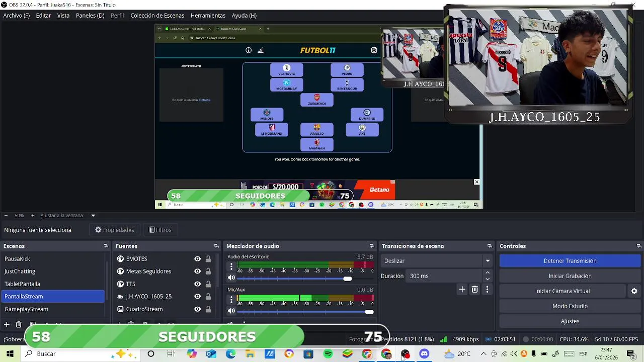This screenshot has width=644, height=362.
Task: Open transition properties three-dot menu
Action: click(x=487, y=290)
